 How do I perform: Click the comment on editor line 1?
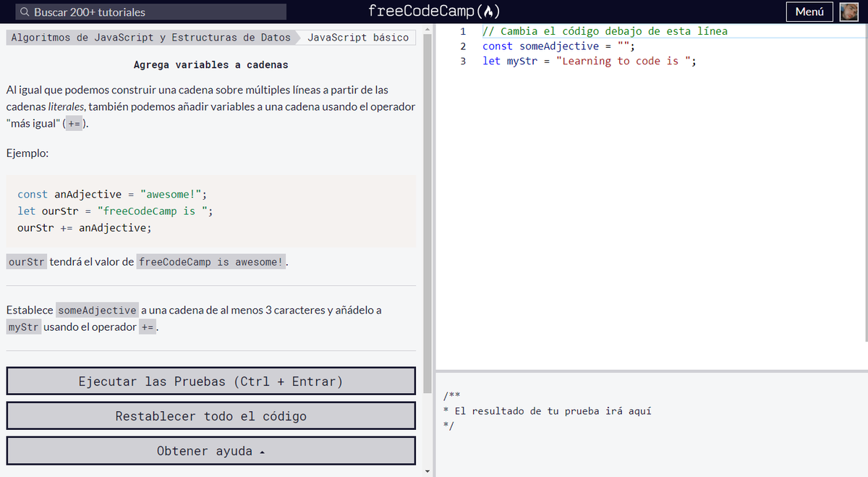(x=605, y=31)
